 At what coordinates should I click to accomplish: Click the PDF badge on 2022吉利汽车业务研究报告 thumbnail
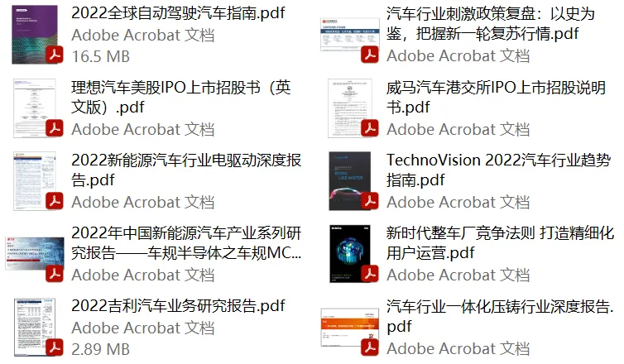pos(55,347)
